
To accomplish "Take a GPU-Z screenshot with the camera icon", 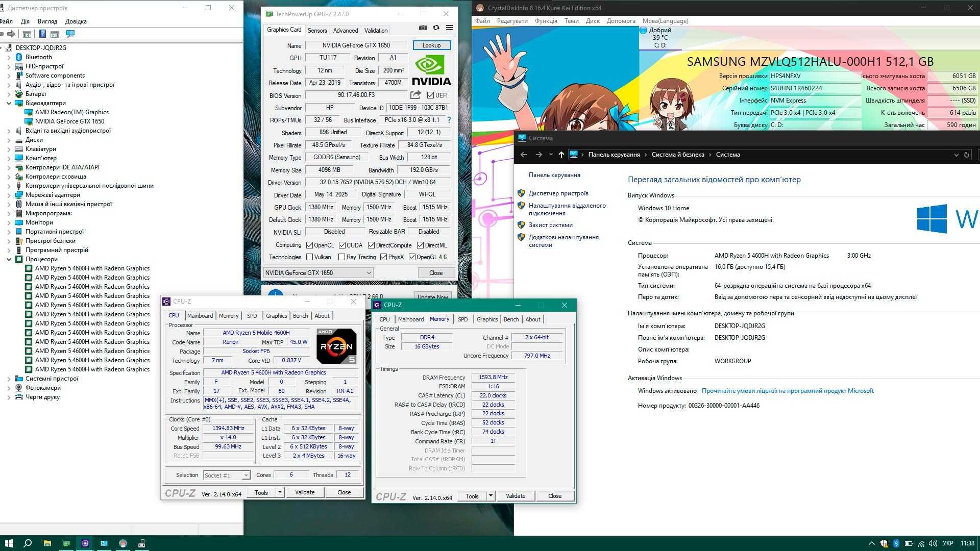I will [x=423, y=28].
